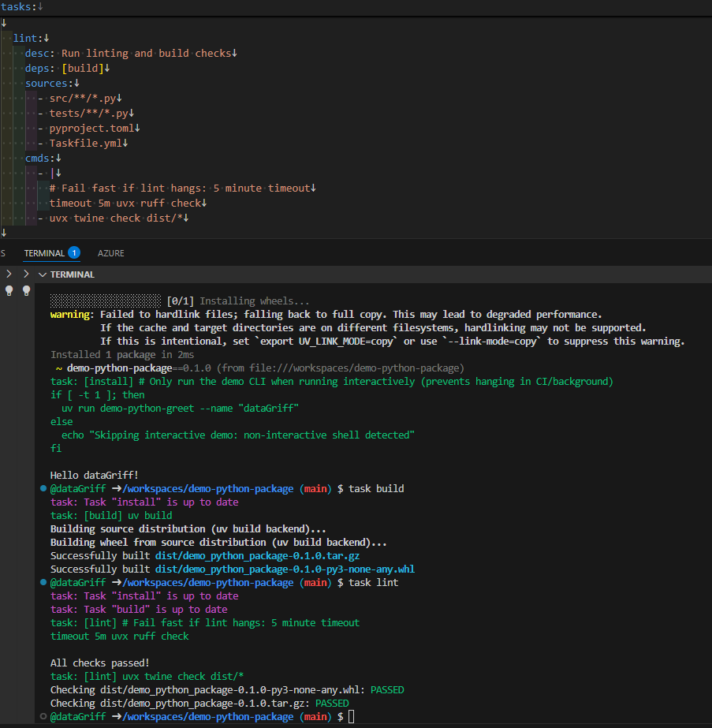712x728 pixels.
Task: Click 'uvx twine check dist/*' line in editor
Action: [116, 218]
